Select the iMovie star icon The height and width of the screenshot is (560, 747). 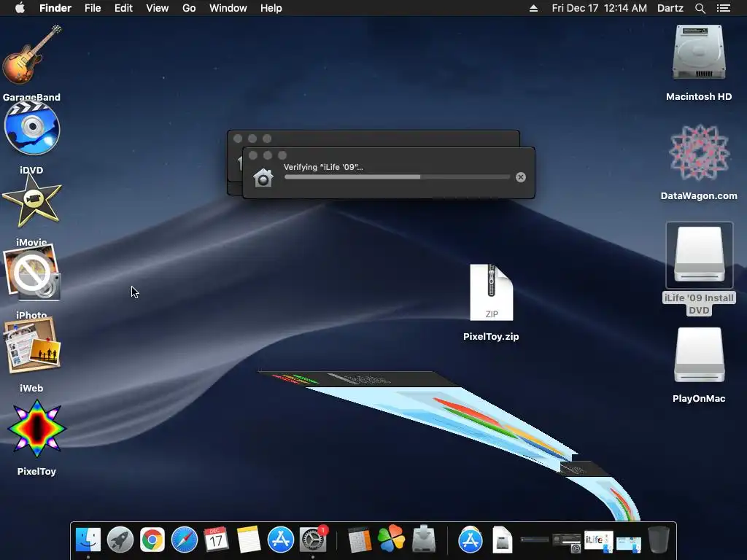(32, 201)
